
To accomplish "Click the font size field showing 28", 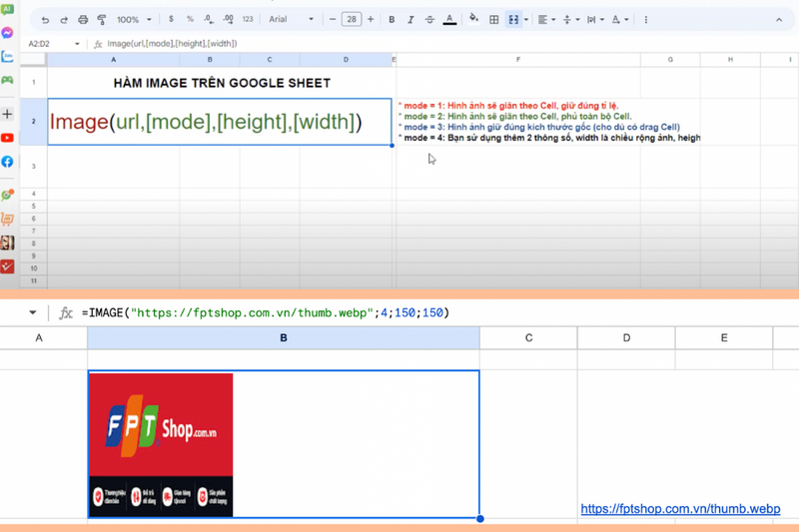I will tap(352, 19).
